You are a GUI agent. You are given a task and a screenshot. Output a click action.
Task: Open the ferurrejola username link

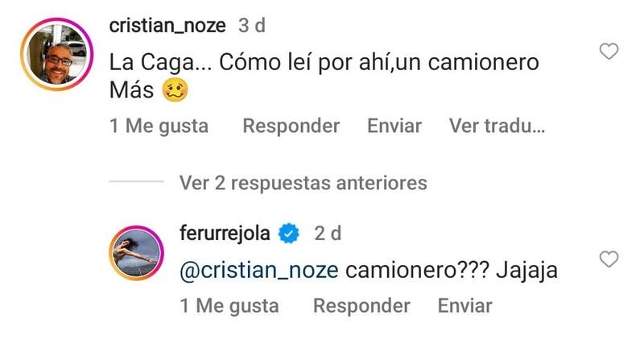tap(228, 234)
